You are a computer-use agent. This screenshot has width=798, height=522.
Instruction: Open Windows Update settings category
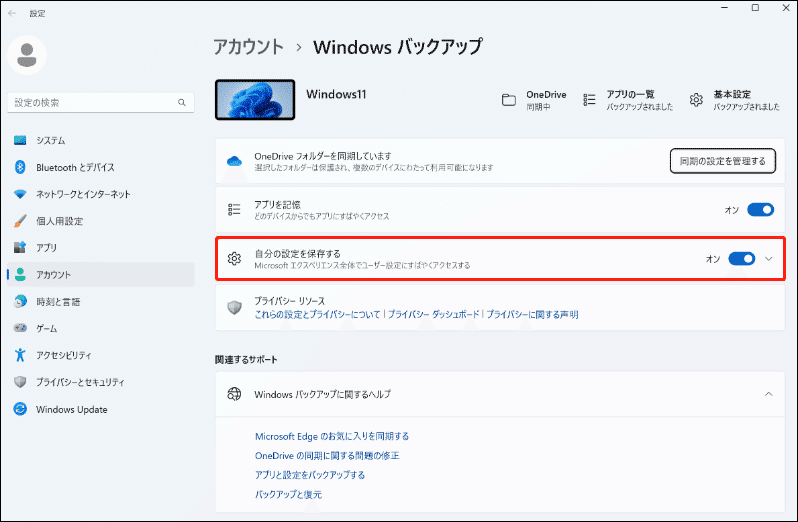101,409
